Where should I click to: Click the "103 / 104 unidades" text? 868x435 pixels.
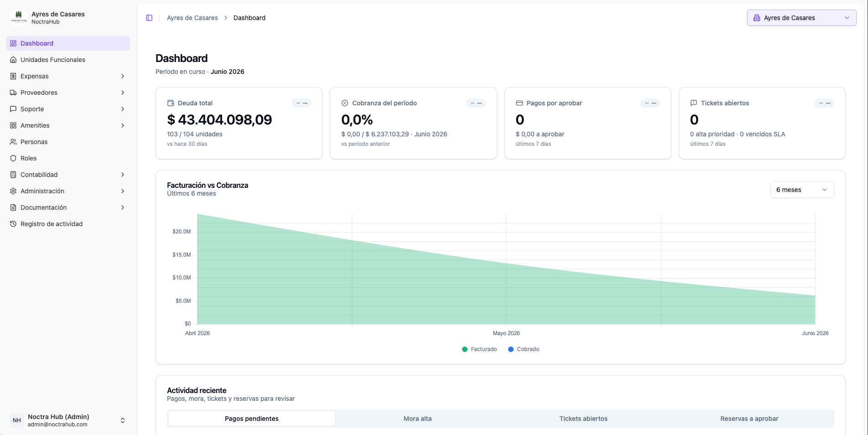click(195, 134)
